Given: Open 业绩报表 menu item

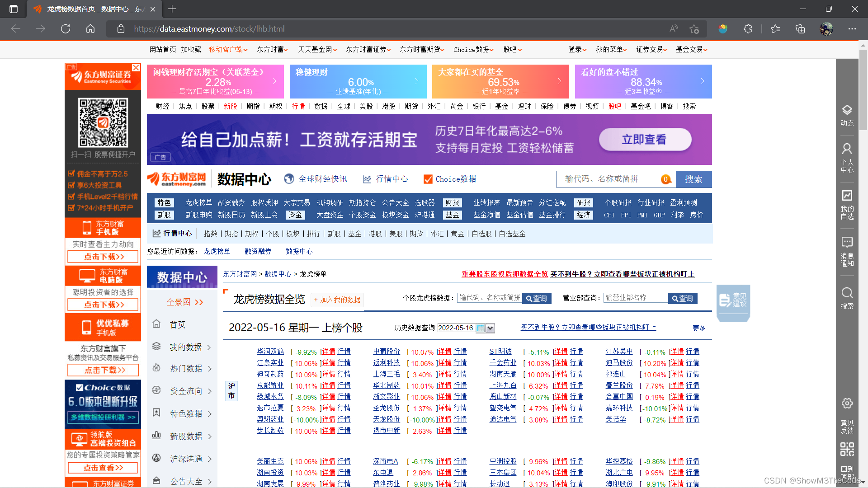Looking at the screenshot, I should (x=486, y=202).
